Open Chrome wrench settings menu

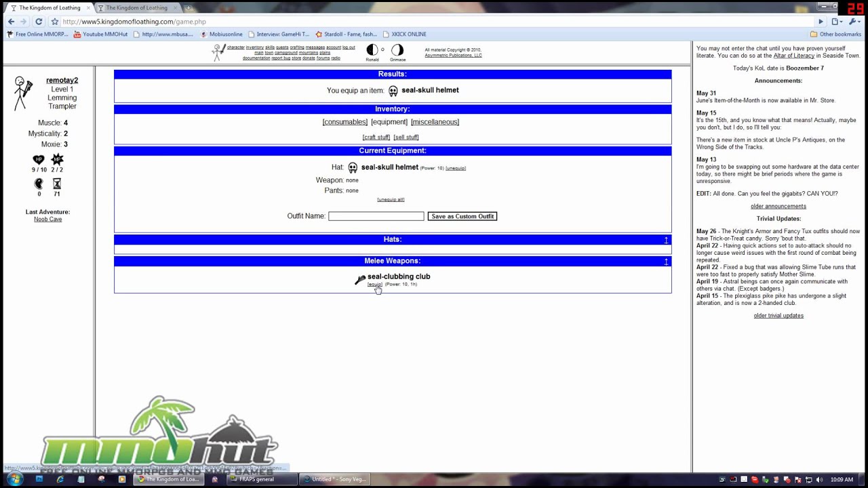click(854, 22)
